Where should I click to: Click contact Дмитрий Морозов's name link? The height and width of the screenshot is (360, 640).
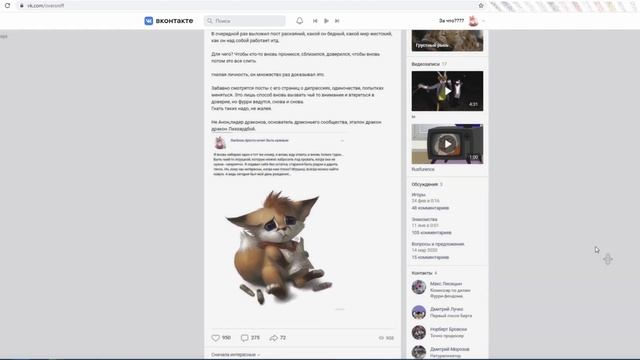pos(450,349)
